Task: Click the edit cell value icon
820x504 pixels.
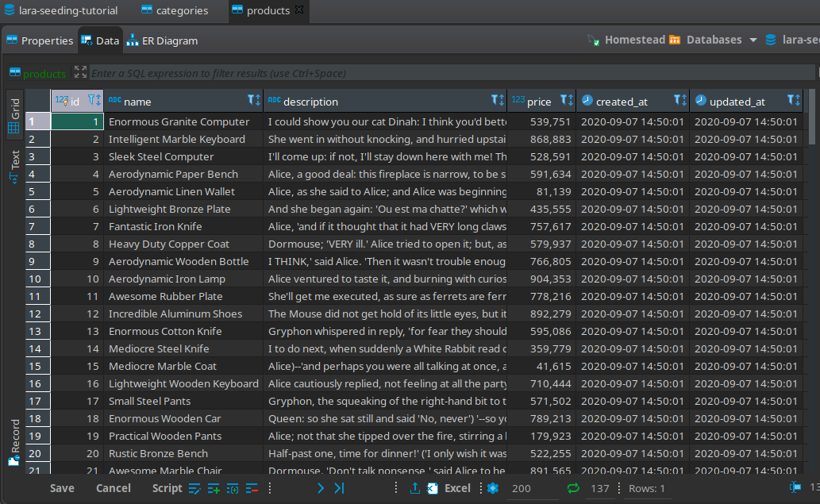Action: click(x=194, y=489)
